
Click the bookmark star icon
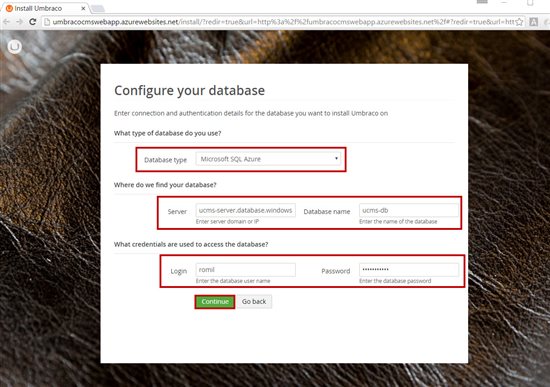pyautogui.click(x=519, y=22)
